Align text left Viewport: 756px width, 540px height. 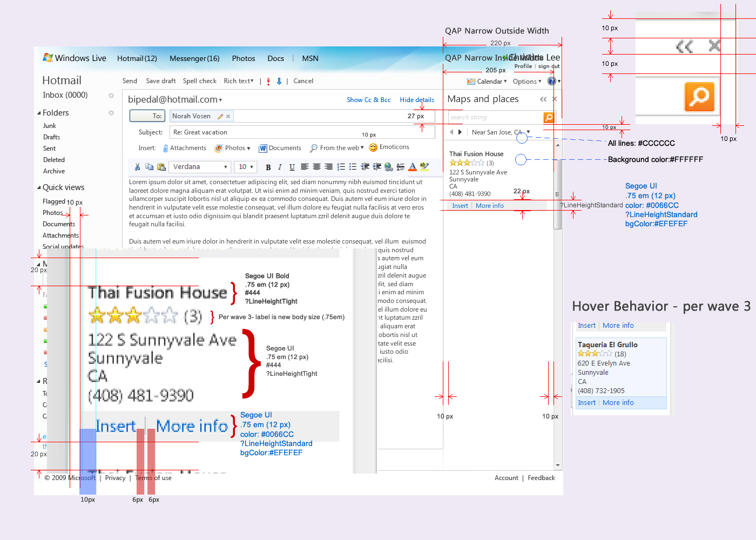point(305,167)
